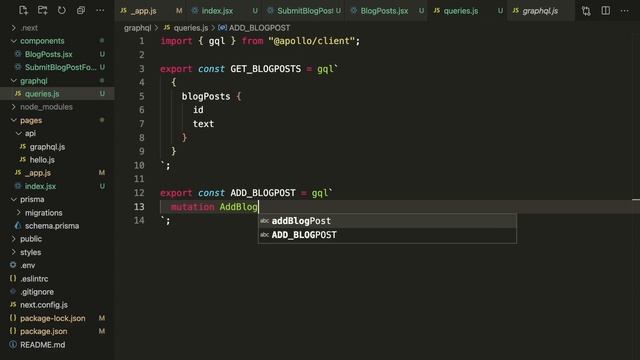Choose ADD_BLOGPOST autocomplete suggestion
Viewport: 640px width, 360px height.
(387, 235)
